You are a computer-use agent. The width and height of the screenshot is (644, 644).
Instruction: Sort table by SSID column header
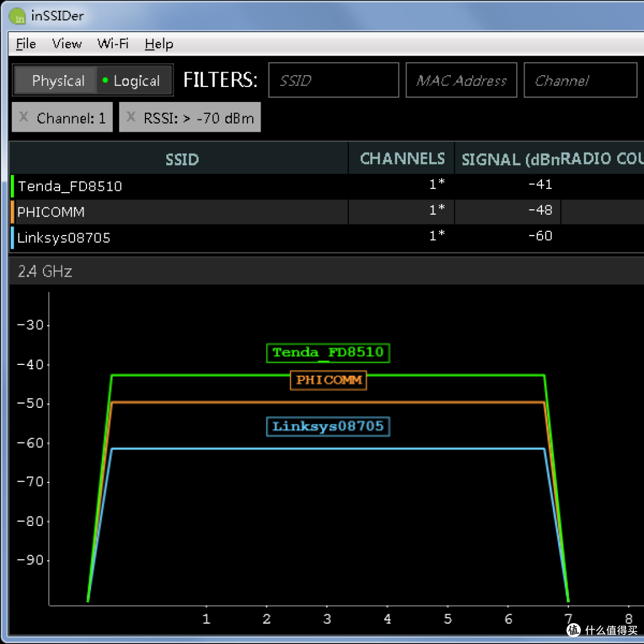[x=179, y=159]
